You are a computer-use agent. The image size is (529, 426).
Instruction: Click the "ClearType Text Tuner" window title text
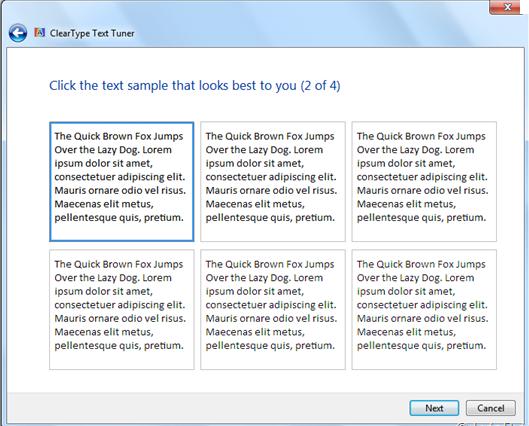[x=92, y=33]
